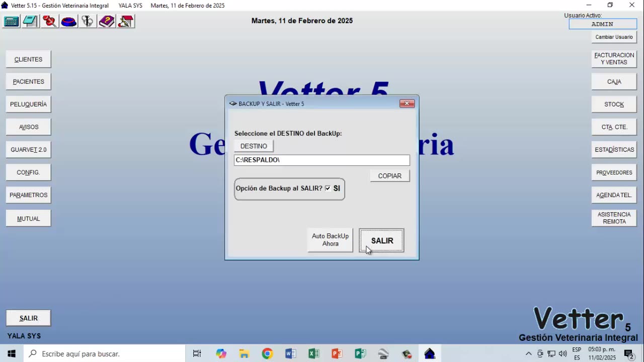This screenshot has height=362, width=644.
Task: Open AGENDA TEL. button
Action: coord(614,195)
